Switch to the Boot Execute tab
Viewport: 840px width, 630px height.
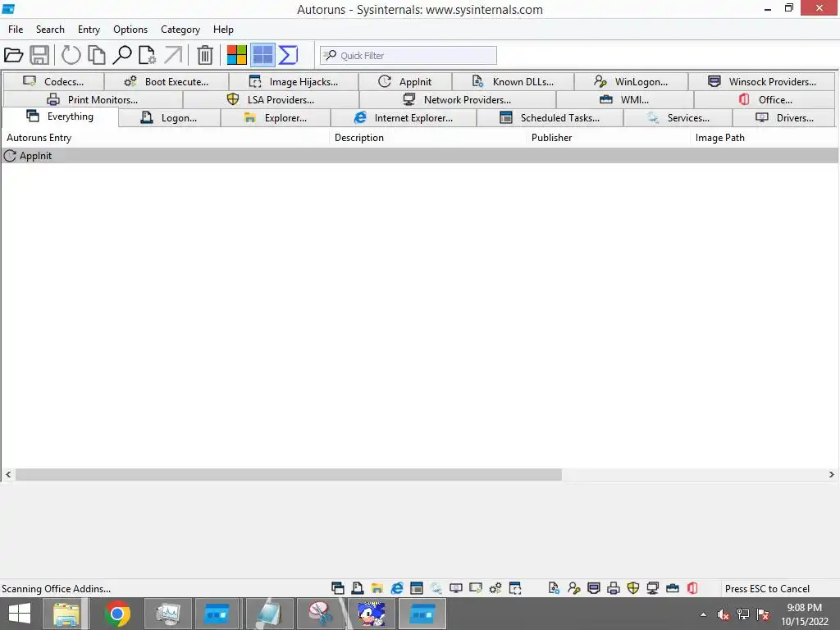tap(167, 81)
